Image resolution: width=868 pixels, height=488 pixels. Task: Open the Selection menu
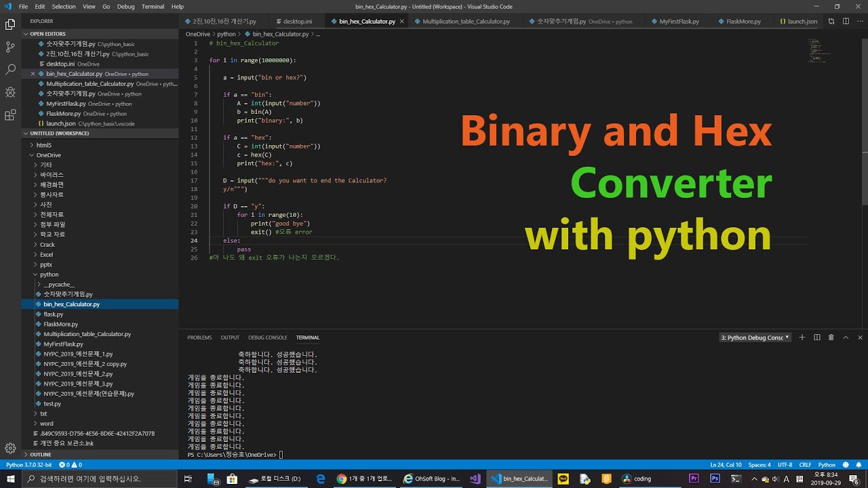(x=64, y=7)
